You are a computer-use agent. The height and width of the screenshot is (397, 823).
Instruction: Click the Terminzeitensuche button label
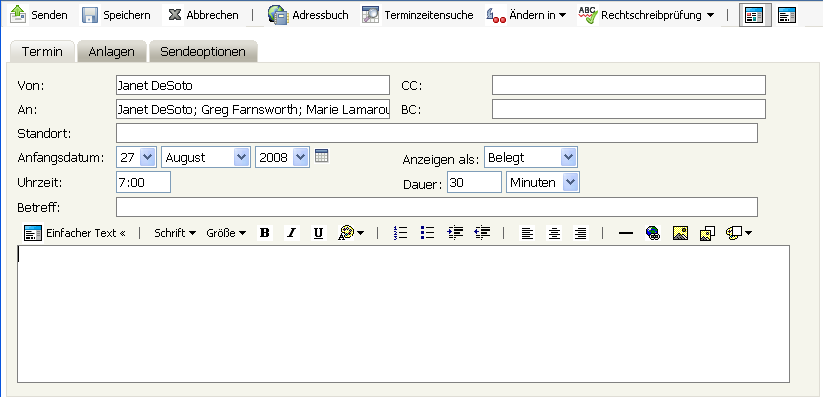pyautogui.click(x=428, y=15)
